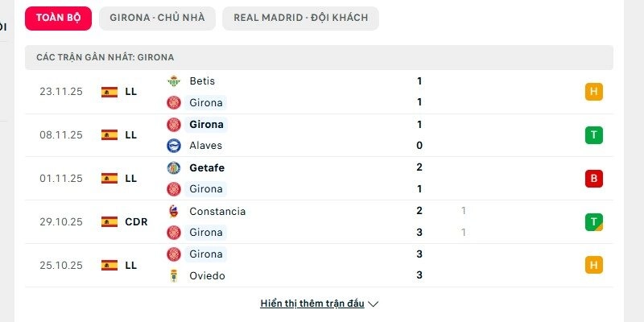Select the Toàn Bộ tab
This screenshot has height=322, width=644.
click(58, 18)
